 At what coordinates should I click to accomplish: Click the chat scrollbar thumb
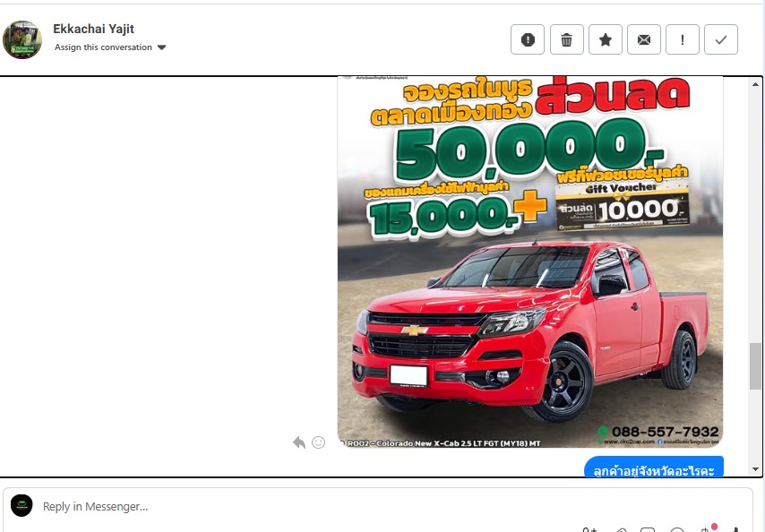[756, 366]
